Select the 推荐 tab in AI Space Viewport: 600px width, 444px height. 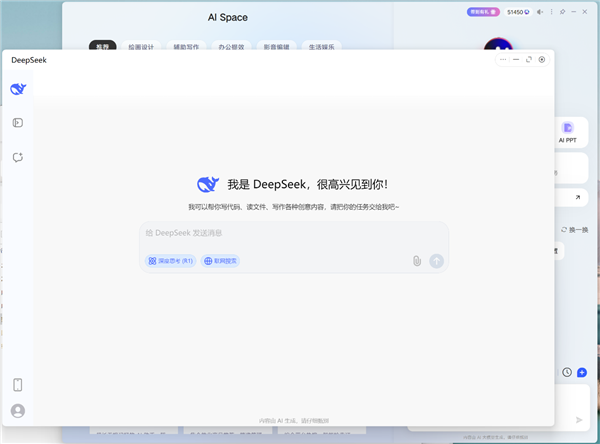(x=100, y=47)
